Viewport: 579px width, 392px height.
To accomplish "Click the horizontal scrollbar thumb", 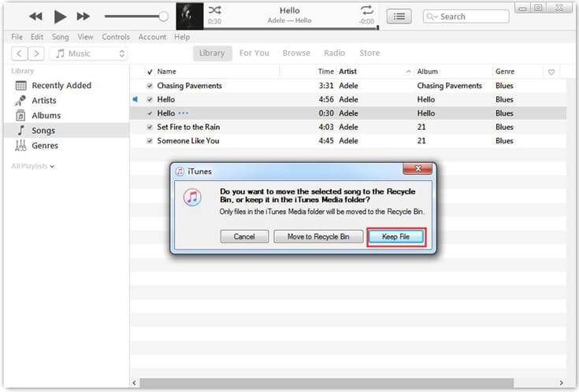I will pos(326,383).
